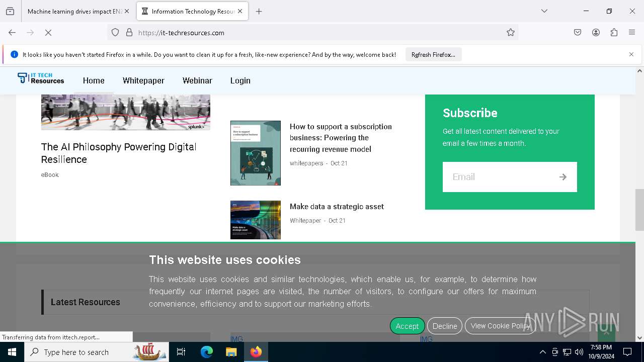Decline cookies

click(445, 326)
